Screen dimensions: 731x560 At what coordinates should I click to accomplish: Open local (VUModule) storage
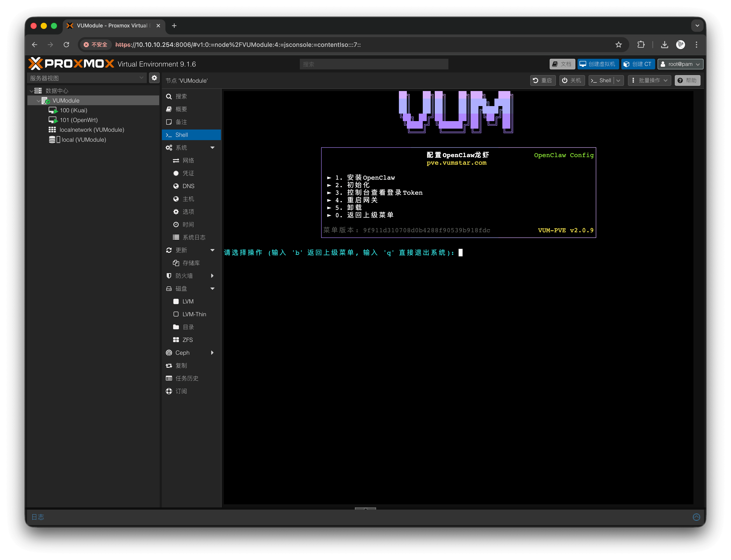[84, 140]
